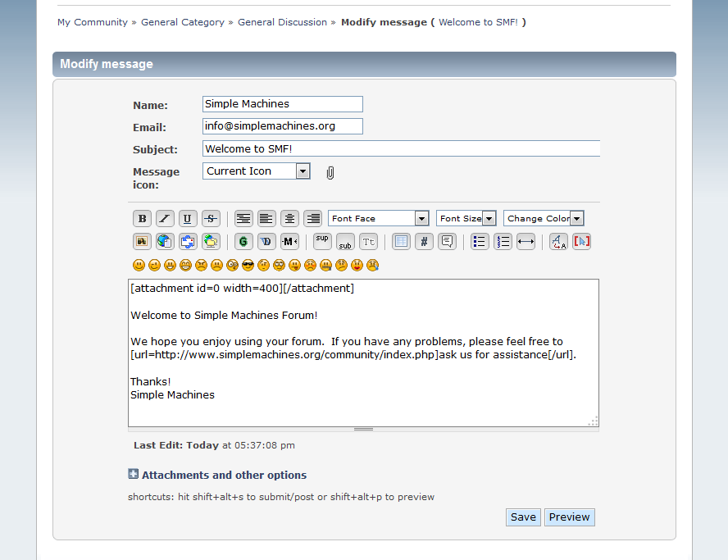This screenshot has width=728, height=560.
Task: Toggle the editor view mode
Action: [581, 241]
